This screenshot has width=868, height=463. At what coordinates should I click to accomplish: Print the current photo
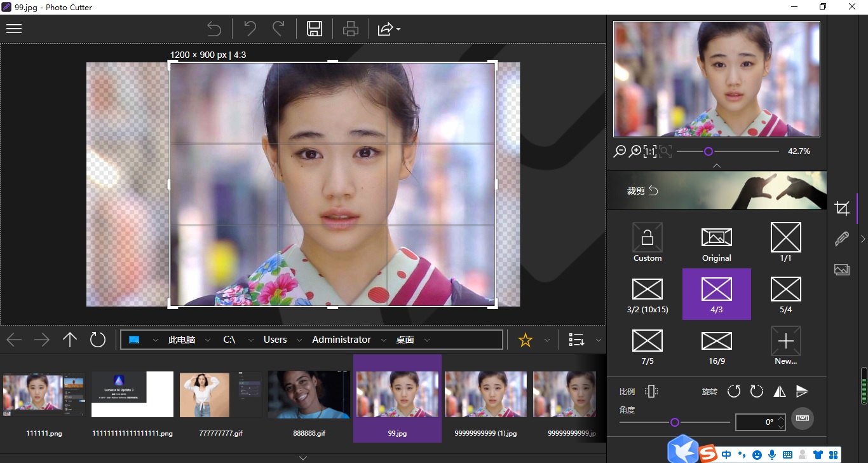351,29
